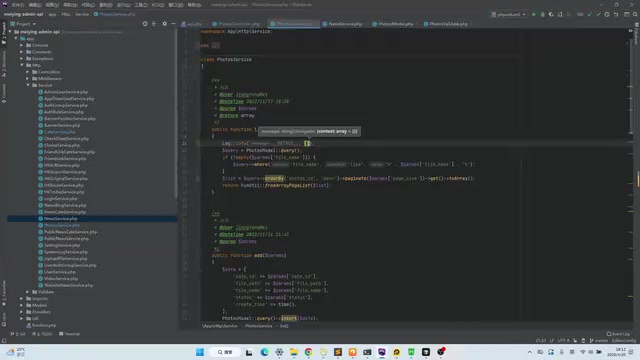The image size is (640, 360).
Task: Run the phpunit.xml configuration with the green play button
Action: pyautogui.click(x=533, y=14)
